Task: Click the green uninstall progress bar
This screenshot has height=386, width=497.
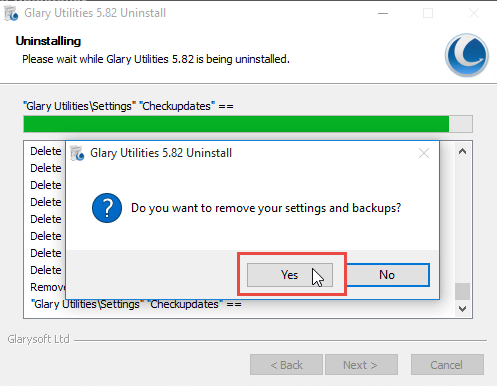Action: pos(248,124)
